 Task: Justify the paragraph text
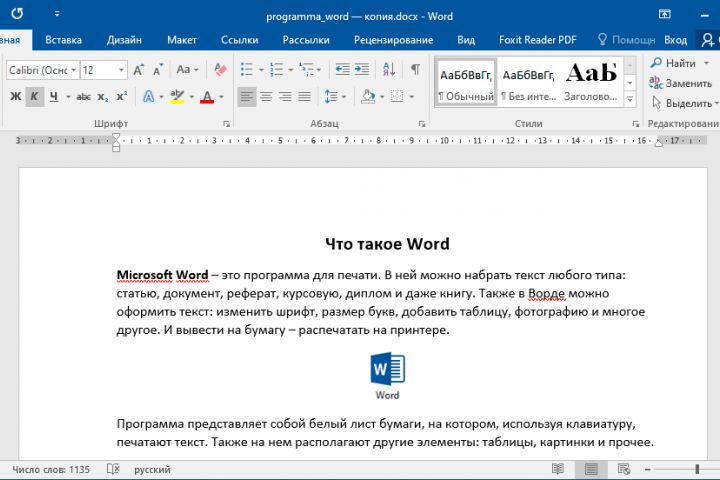(304, 97)
